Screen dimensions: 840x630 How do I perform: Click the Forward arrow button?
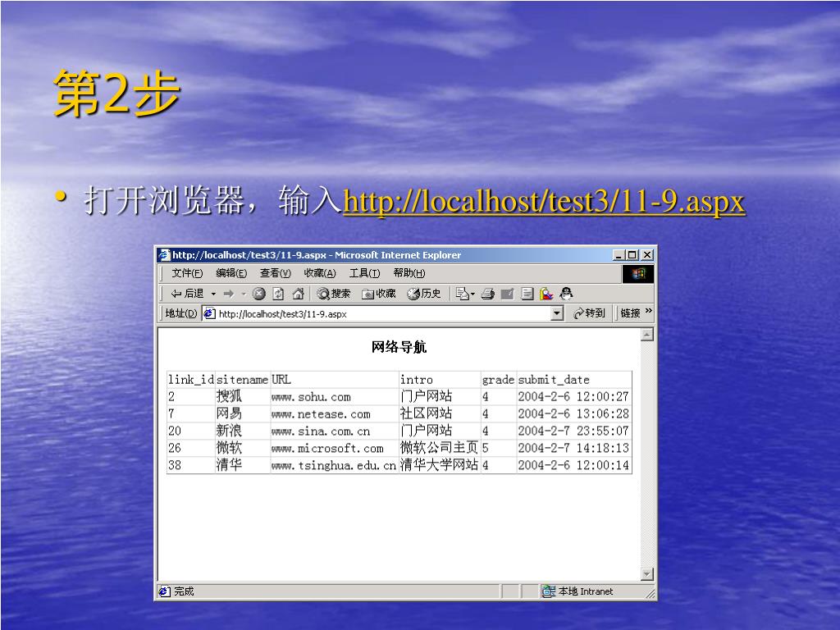click(x=229, y=294)
